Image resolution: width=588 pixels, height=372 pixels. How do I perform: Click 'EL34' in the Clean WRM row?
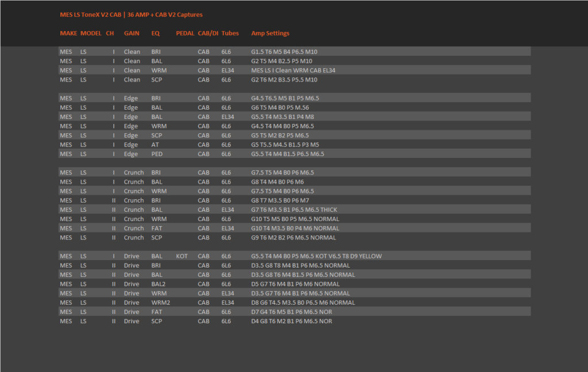pyautogui.click(x=227, y=71)
